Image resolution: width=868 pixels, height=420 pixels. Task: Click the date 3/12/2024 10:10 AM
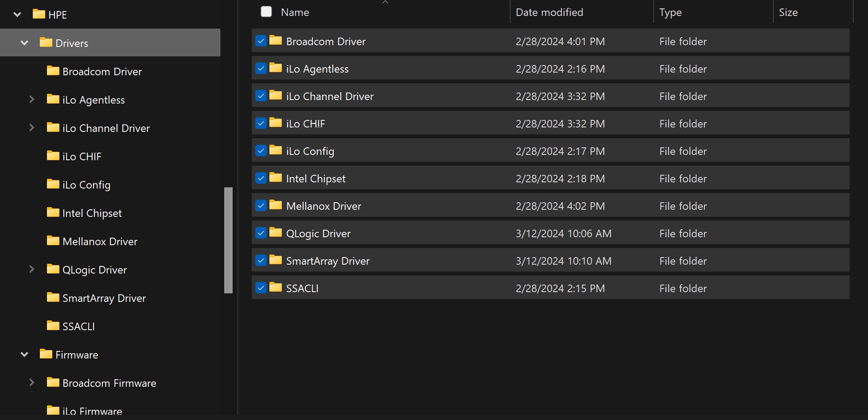pyautogui.click(x=564, y=261)
